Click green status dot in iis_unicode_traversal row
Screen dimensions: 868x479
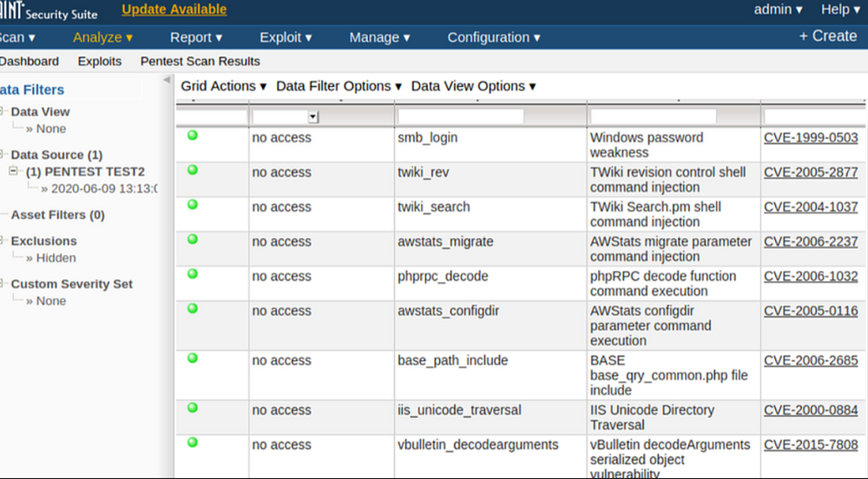point(193,408)
